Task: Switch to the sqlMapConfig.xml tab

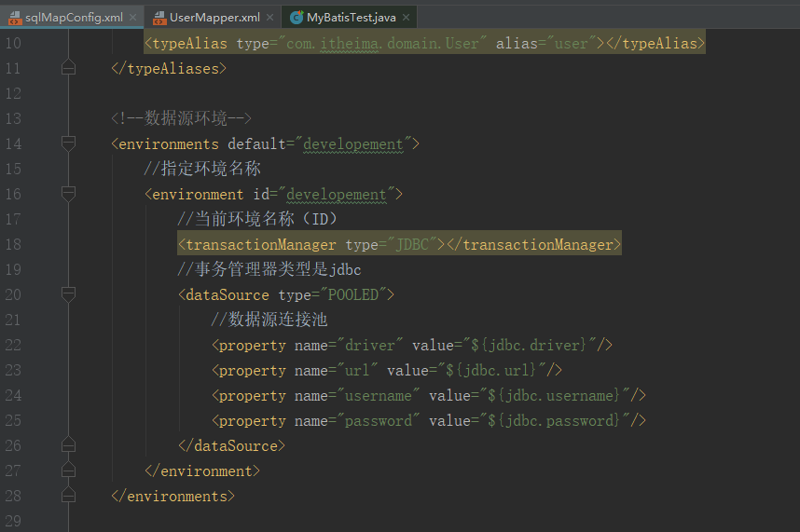Action: [74, 18]
